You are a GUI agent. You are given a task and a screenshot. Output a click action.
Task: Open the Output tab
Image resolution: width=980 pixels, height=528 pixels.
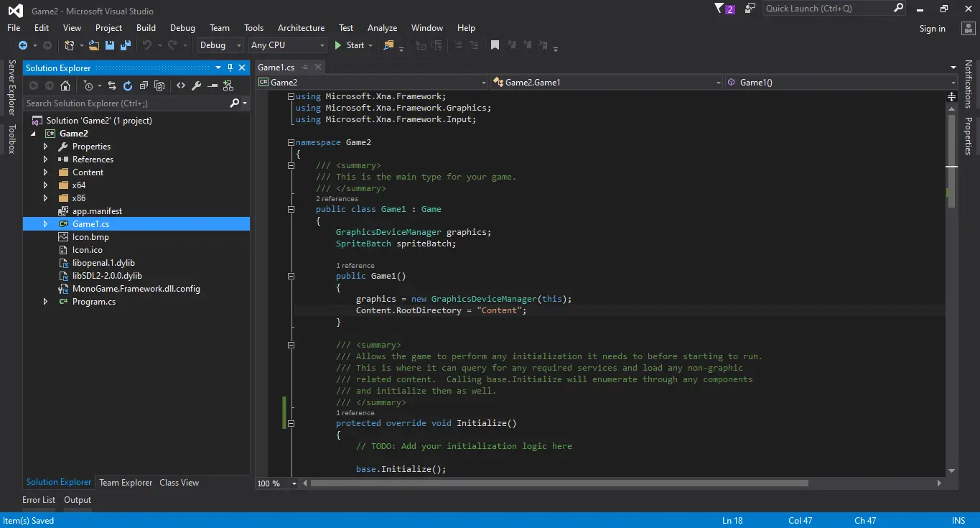point(78,500)
